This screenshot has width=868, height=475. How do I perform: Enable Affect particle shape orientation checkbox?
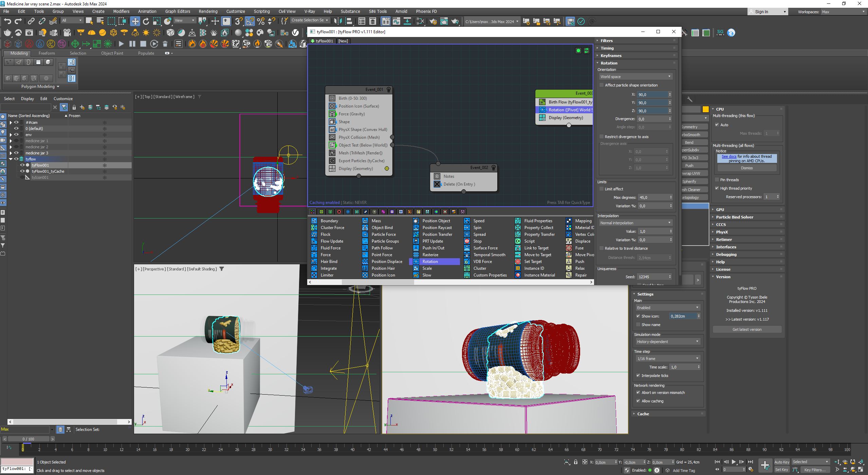602,85
